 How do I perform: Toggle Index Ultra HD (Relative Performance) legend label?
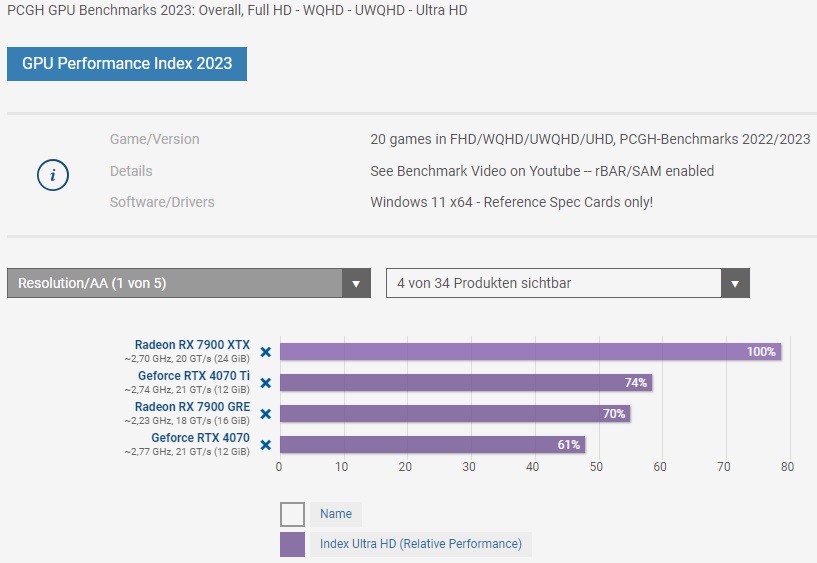pos(420,544)
